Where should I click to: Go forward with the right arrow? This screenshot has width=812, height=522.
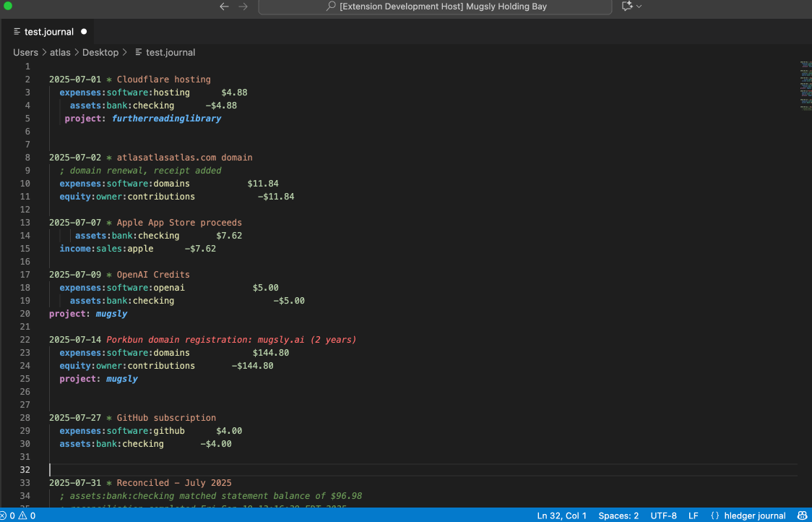point(243,7)
